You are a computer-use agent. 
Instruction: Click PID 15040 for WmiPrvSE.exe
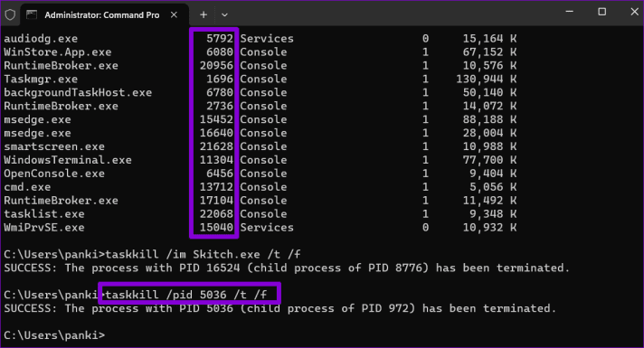[216, 228]
